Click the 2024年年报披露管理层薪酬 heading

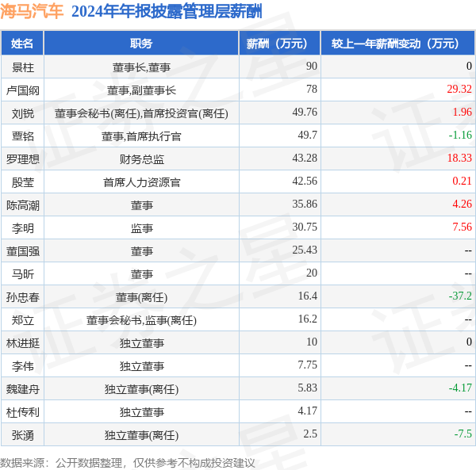(167, 12)
